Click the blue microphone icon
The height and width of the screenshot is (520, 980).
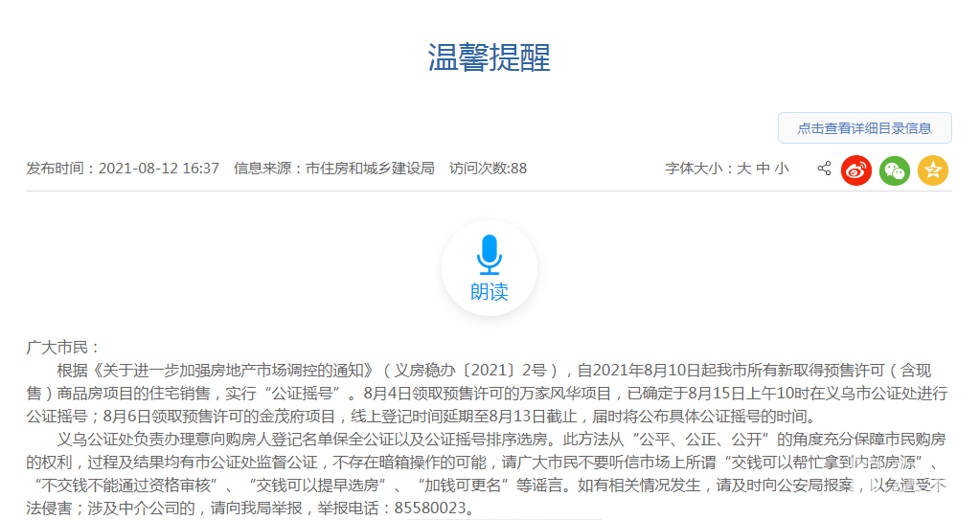pyautogui.click(x=490, y=255)
